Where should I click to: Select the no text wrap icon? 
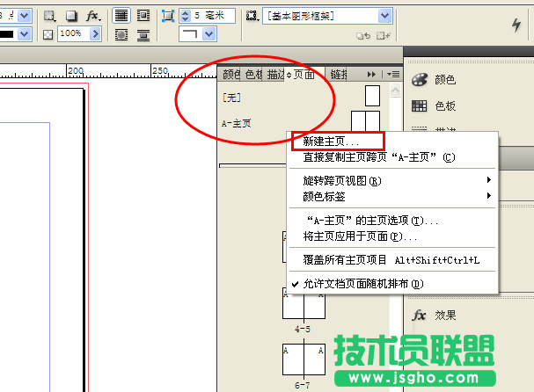(121, 16)
